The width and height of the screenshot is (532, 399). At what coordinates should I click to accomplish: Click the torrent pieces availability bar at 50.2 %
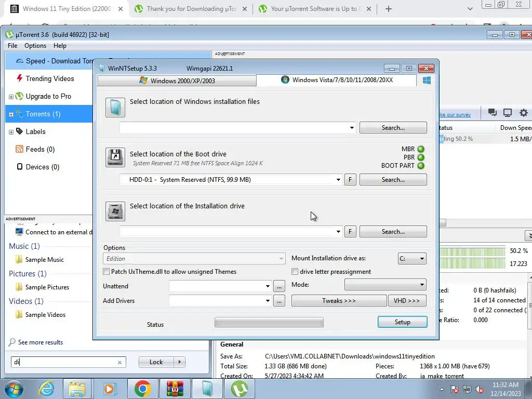472,251
